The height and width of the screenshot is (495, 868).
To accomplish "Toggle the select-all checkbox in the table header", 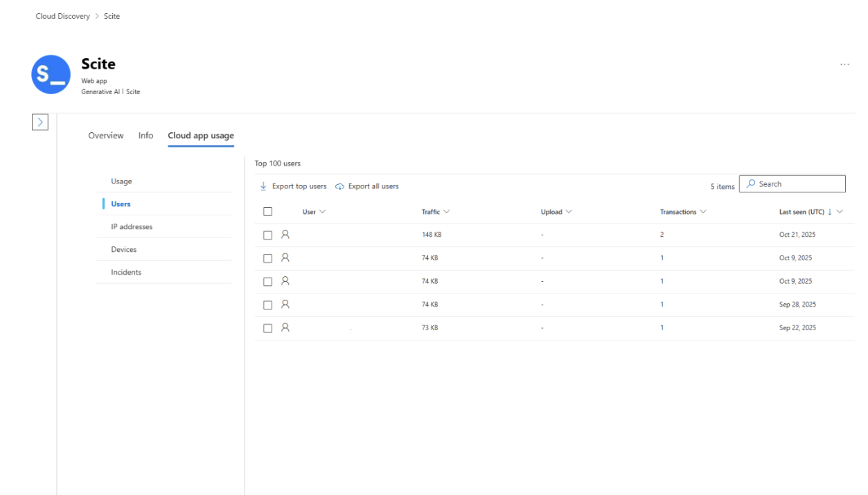I will [x=267, y=211].
